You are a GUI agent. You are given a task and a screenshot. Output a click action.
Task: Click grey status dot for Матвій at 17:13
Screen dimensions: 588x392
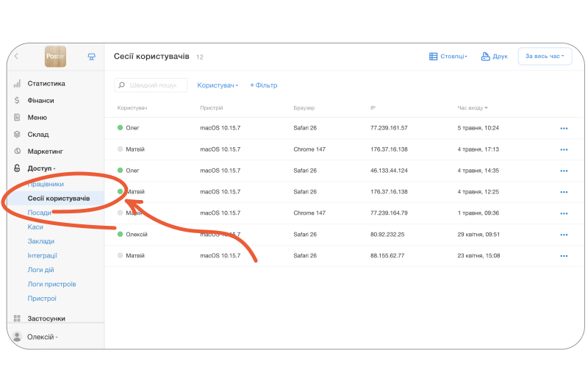coord(120,149)
